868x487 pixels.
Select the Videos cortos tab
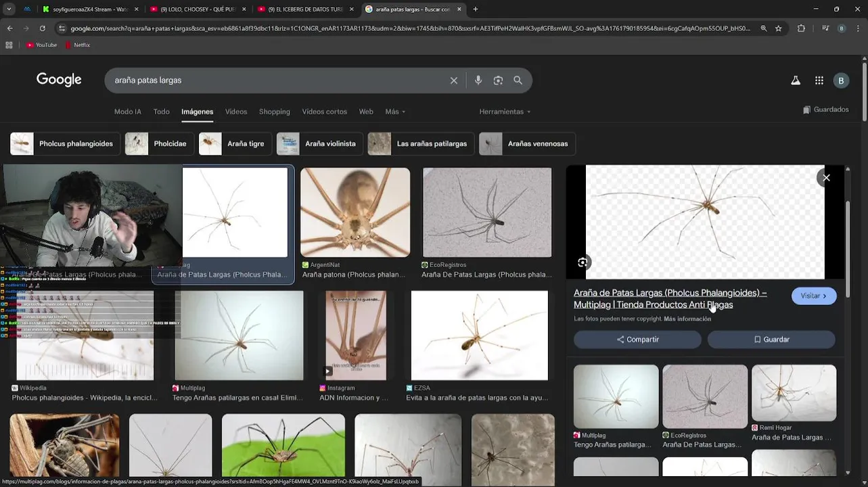(x=325, y=112)
